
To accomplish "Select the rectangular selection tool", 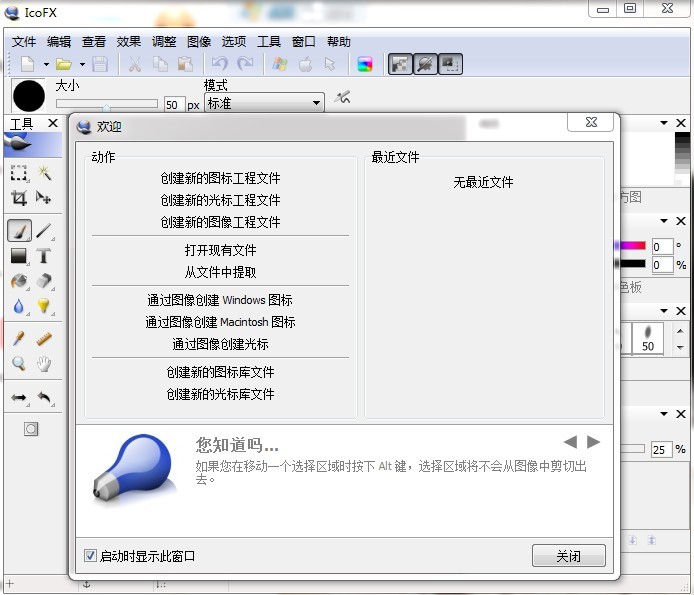I will (19, 173).
